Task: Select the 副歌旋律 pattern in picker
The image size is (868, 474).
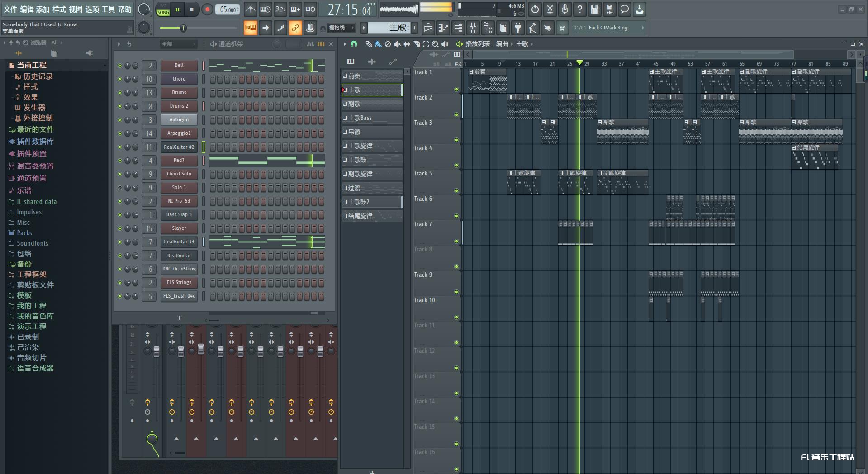Action: [x=372, y=174]
